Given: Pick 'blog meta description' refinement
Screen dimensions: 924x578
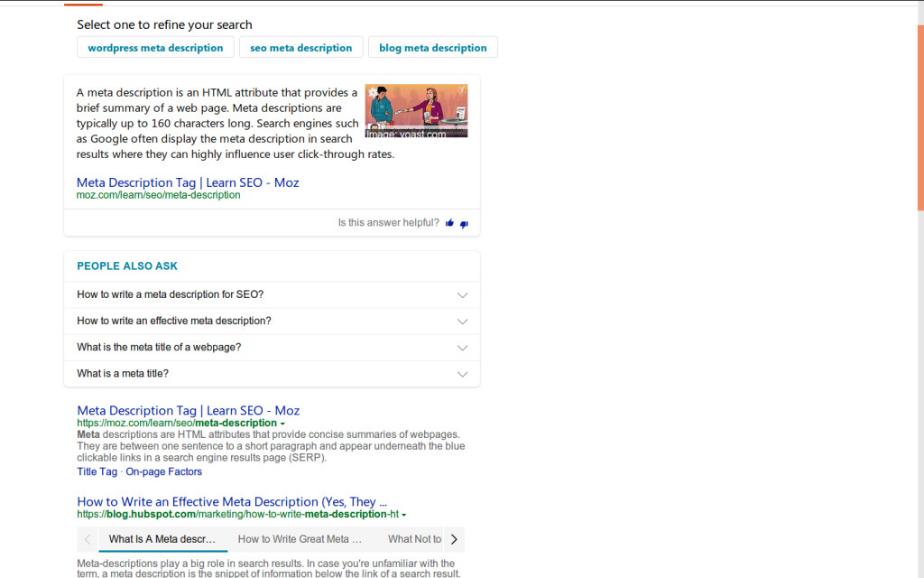Looking at the screenshot, I should point(432,48).
